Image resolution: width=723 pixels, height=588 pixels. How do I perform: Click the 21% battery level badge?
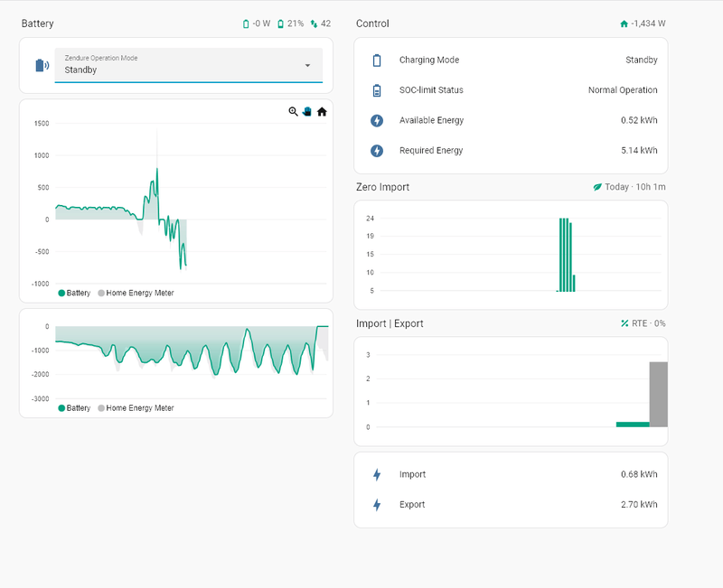(290, 23)
